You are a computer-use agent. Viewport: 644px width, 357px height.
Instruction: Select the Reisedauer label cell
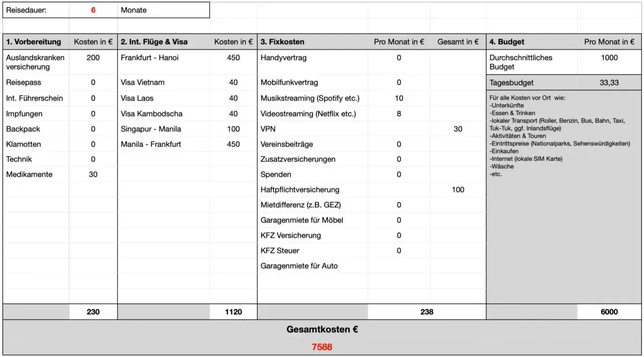(x=36, y=10)
